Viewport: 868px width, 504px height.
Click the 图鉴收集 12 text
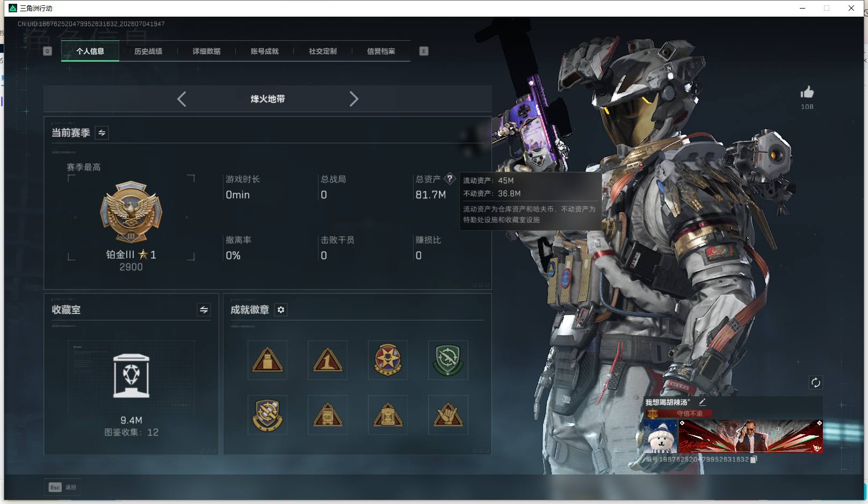pos(132,432)
